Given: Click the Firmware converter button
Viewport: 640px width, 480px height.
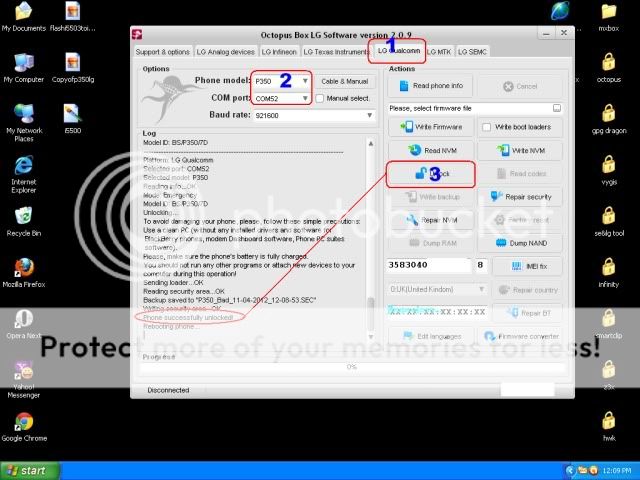Looking at the screenshot, I should tap(520, 336).
